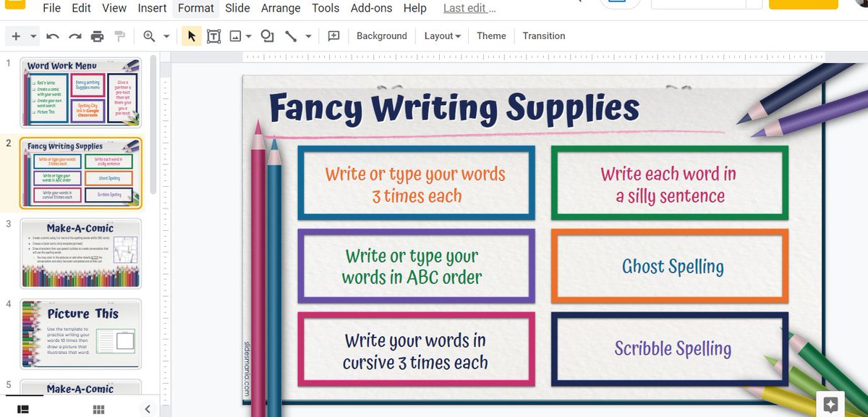This screenshot has height=417, width=868.
Task: Open the Tools menu
Action: (325, 9)
